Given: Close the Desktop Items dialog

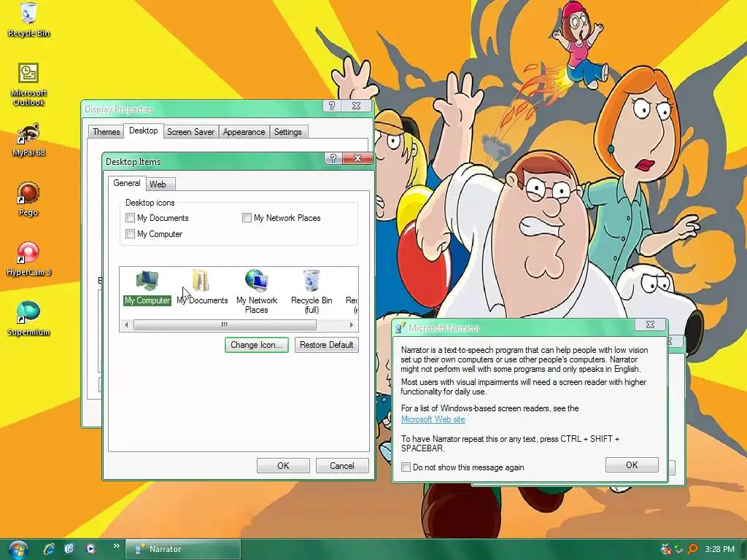Looking at the screenshot, I should point(357,158).
